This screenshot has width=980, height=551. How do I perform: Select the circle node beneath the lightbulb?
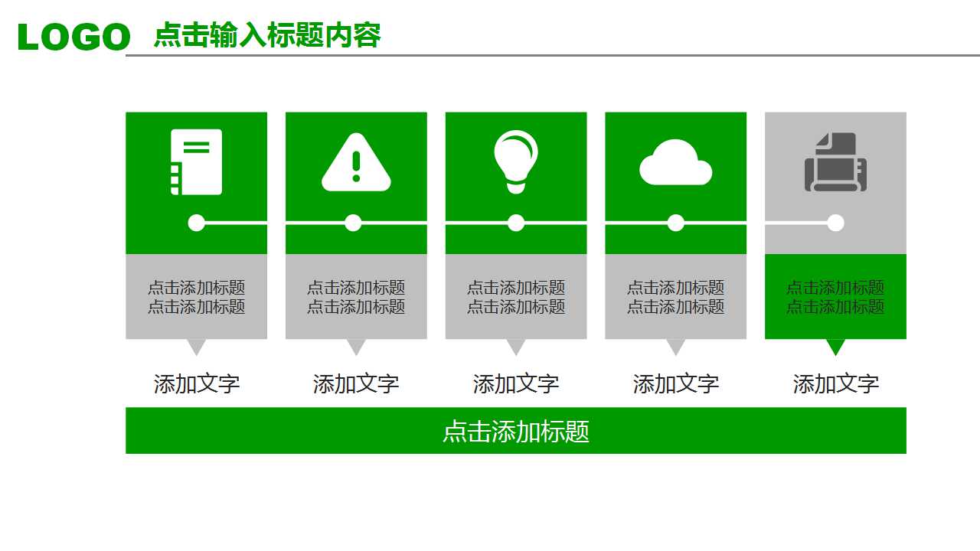[x=515, y=223]
